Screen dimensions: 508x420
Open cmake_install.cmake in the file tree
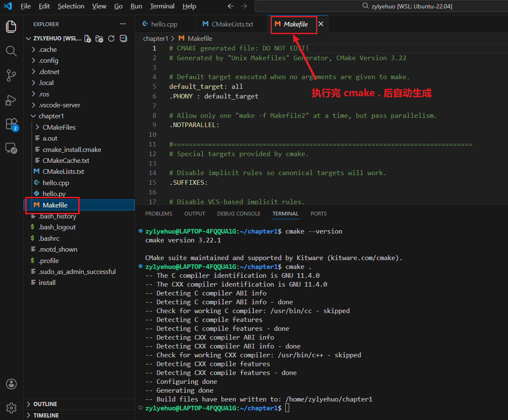click(x=79, y=149)
